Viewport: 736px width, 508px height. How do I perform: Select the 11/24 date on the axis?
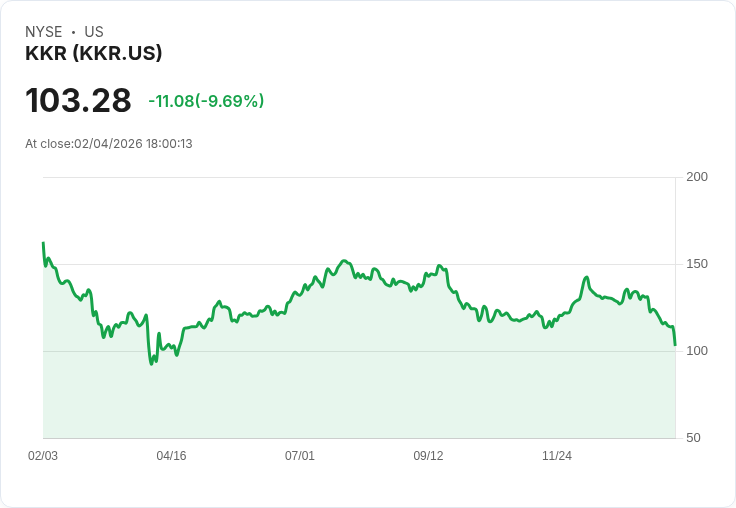(557, 456)
